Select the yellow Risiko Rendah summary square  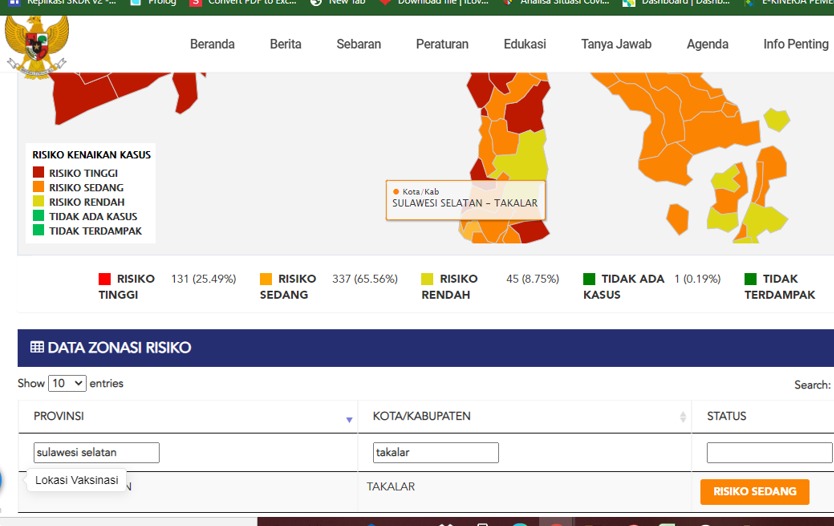pyautogui.click(x=427, y=279)
